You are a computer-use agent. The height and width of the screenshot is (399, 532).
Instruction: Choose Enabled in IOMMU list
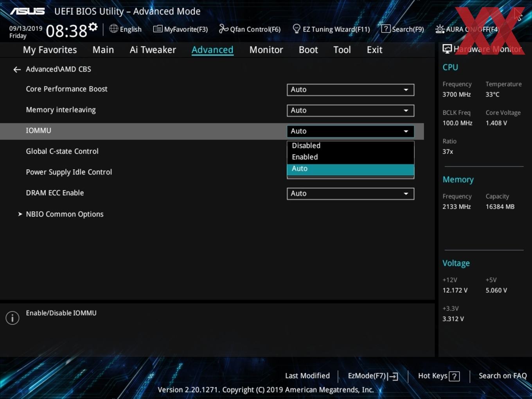point(350,157)
